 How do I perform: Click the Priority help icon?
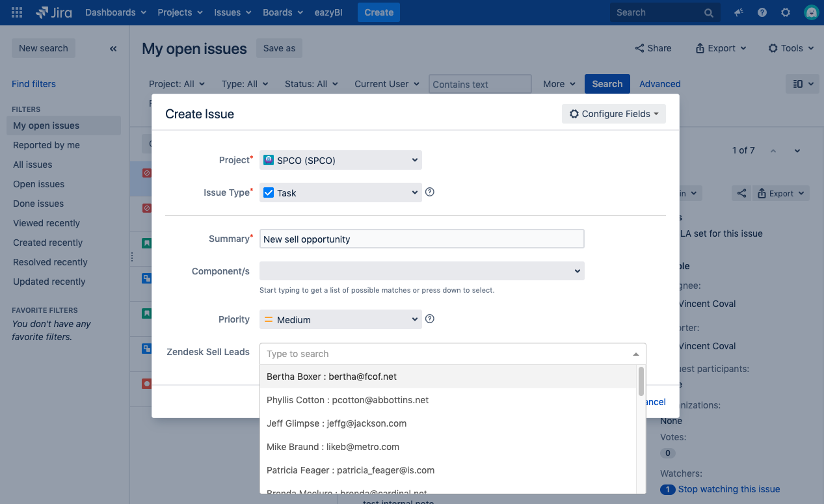429,319
